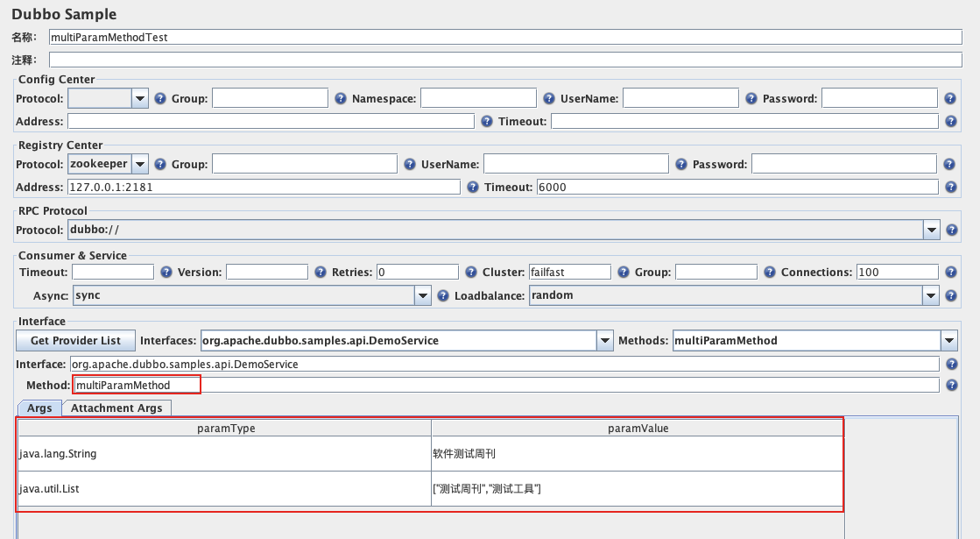Focus Registry Center Address field
Image resolution: width=980 pixels, height=539 pixels.
coord(264,187)
